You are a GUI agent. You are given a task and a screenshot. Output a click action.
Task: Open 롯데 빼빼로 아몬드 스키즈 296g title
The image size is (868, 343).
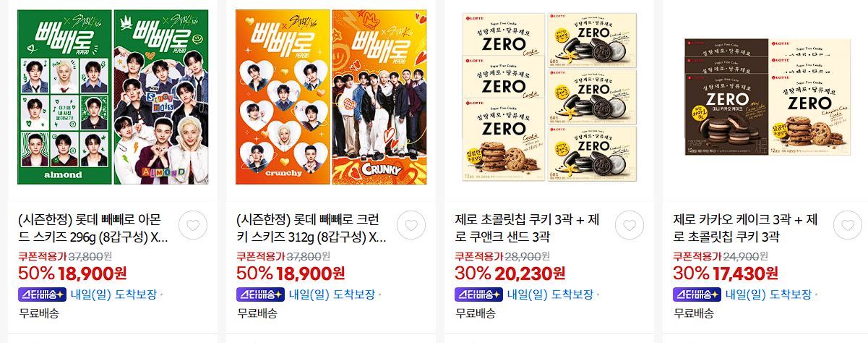pyautogui.click(x=93, y=229)
